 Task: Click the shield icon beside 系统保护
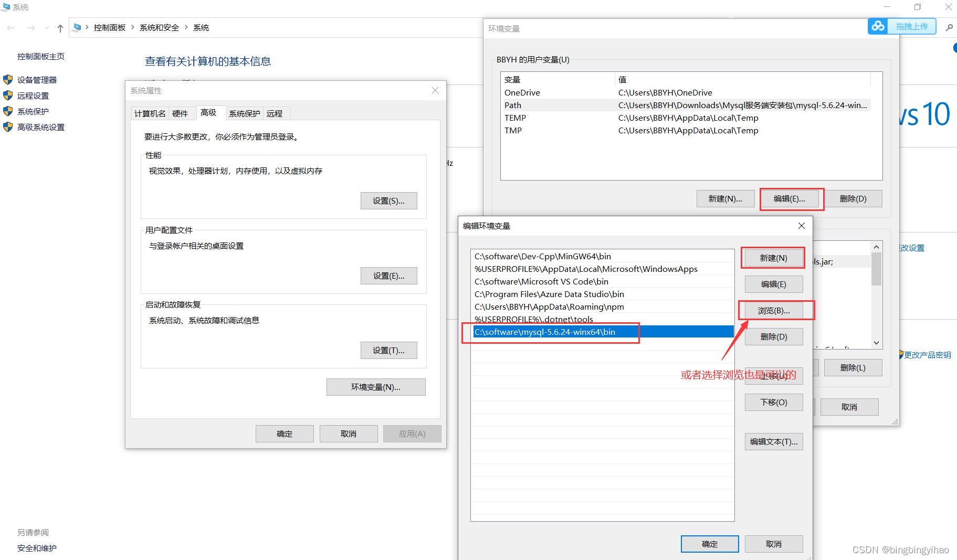click(8, 111)
